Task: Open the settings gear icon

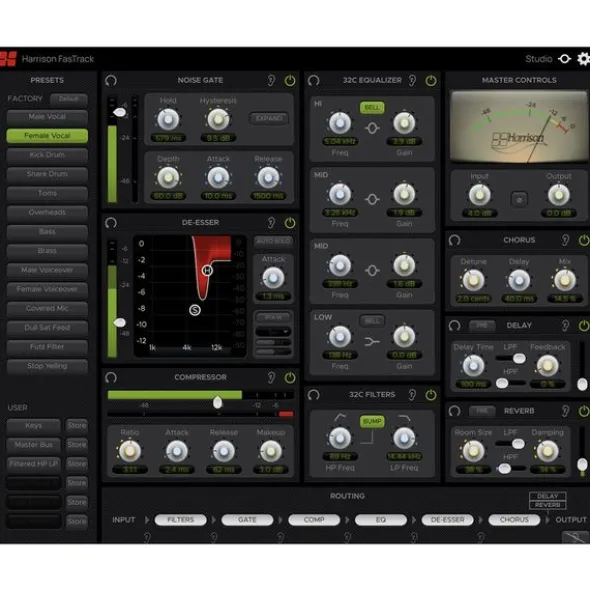Action: tap(584, 59)
